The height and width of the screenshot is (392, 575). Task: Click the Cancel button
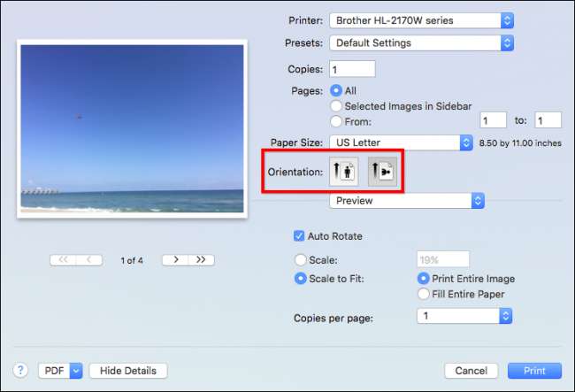(x=471, y=371)
